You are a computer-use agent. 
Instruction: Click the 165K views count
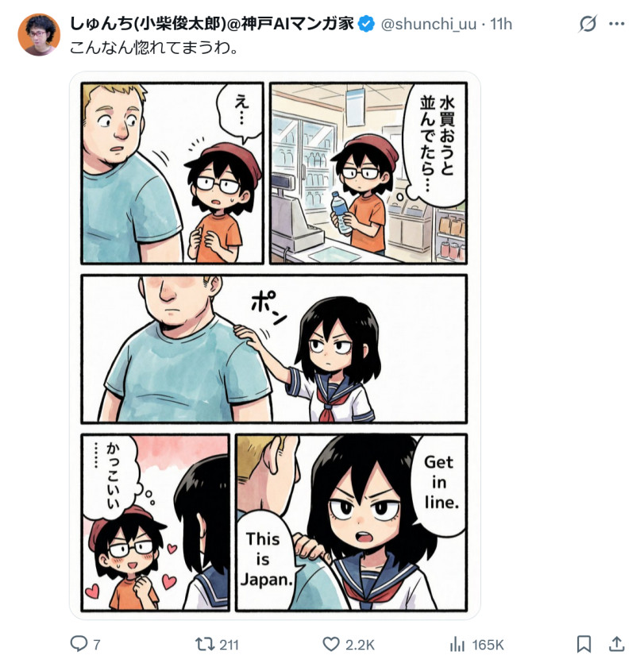[488, 645]
